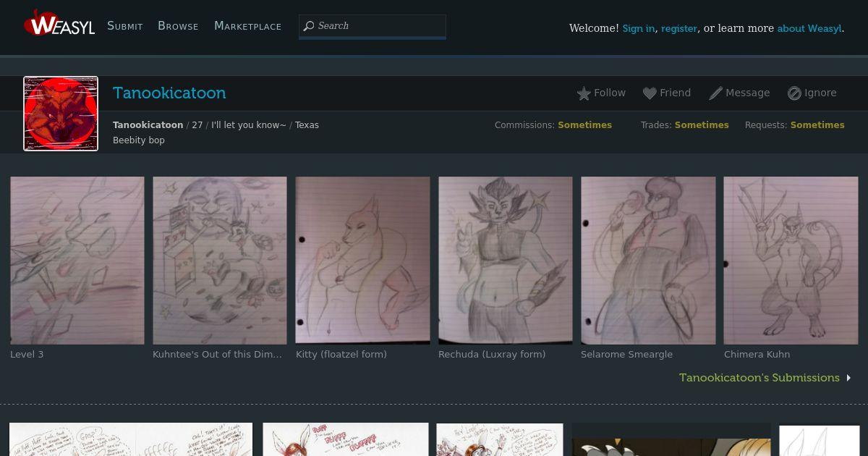The height and width of the screenshot is (456, 868).
Task: Click the Message pencil icon
Action: point(715,93)
